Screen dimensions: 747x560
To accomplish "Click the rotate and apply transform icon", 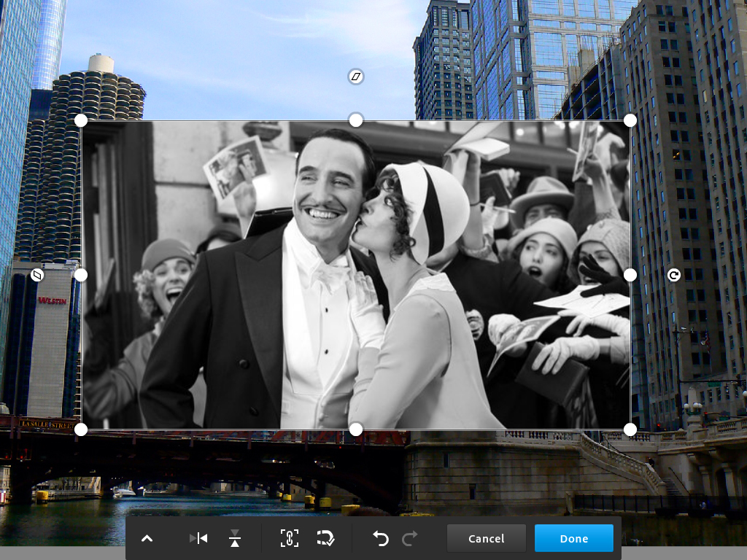I will tap(326, 538).
